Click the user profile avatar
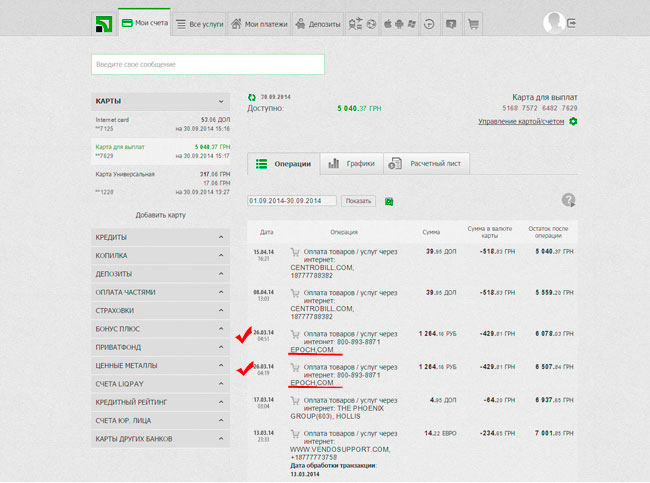 click(x=553, y=22)
